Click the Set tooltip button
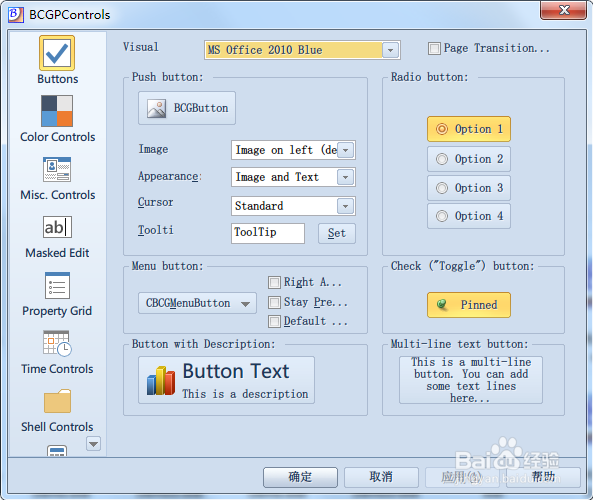Image resolution: width=593 pixels, height=500 pixels. (x=337, y=233)
